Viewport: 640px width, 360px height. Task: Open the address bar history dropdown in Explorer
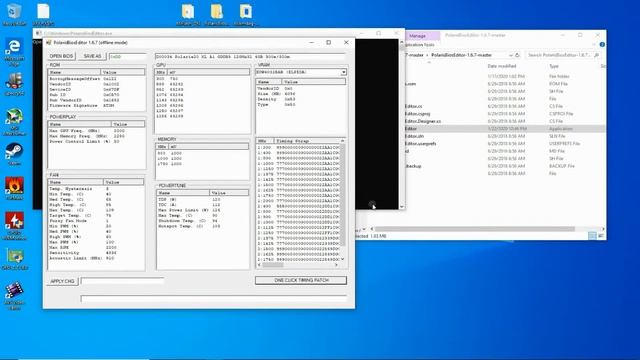click(x=510, y=55)
